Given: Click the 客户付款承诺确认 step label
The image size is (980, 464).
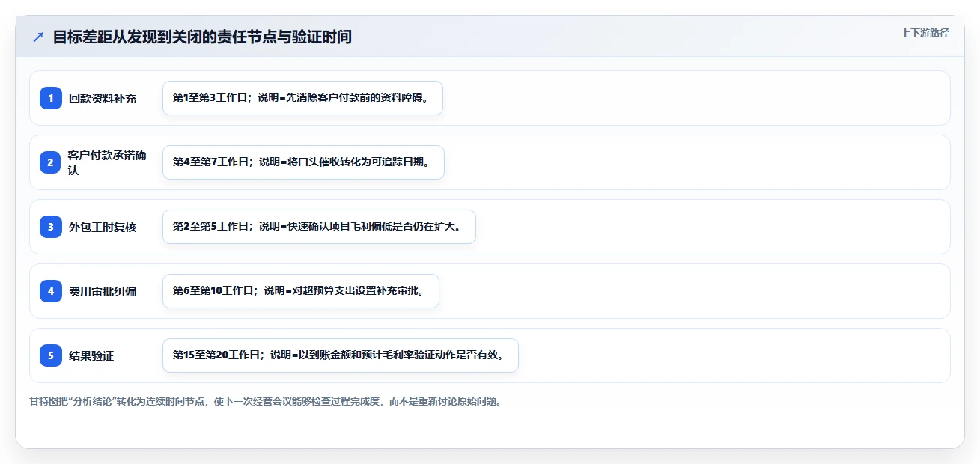Looking at the screenshot, I should (107, 162).
